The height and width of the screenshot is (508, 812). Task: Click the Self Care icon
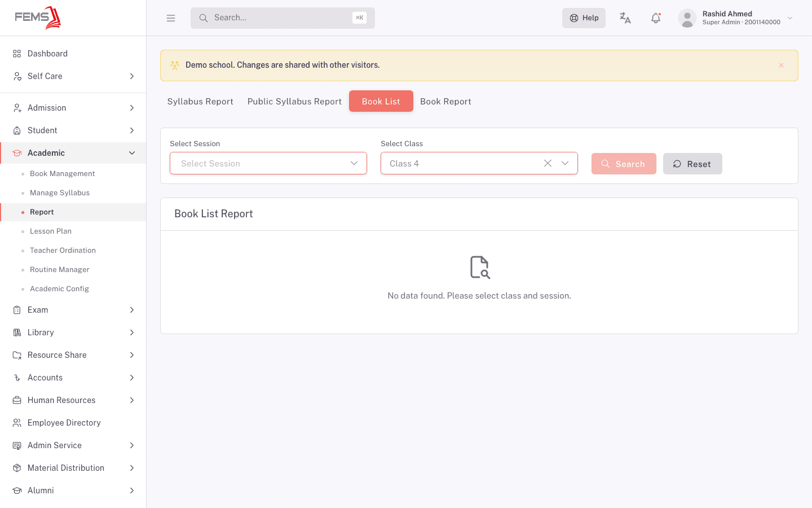click(17, 76)
